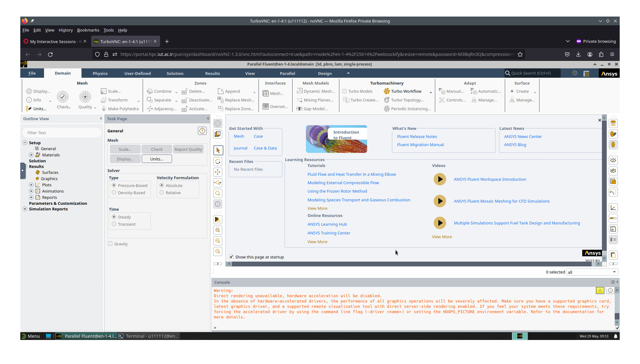
Task: Toggle reflections display icon in right toolbar
Action: click(613, 123)
